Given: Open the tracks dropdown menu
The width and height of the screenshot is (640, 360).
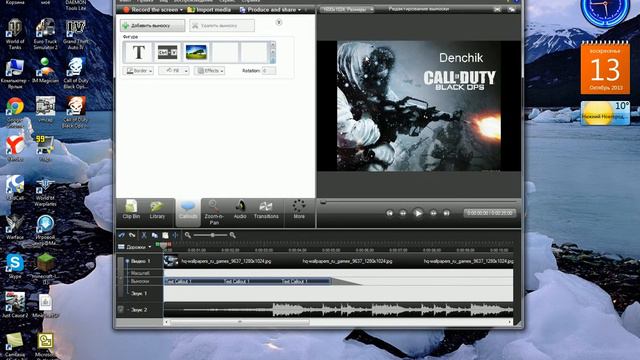Looking at the screenshot, I should [x=135, y=247].
